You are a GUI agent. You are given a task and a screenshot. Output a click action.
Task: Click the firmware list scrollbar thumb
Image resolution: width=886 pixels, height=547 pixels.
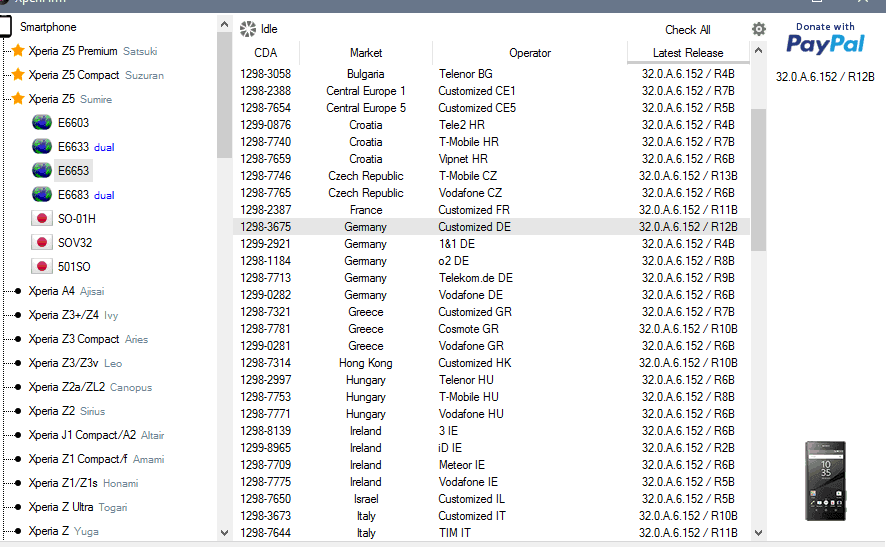pyautogui.click(x=758, y=180)
